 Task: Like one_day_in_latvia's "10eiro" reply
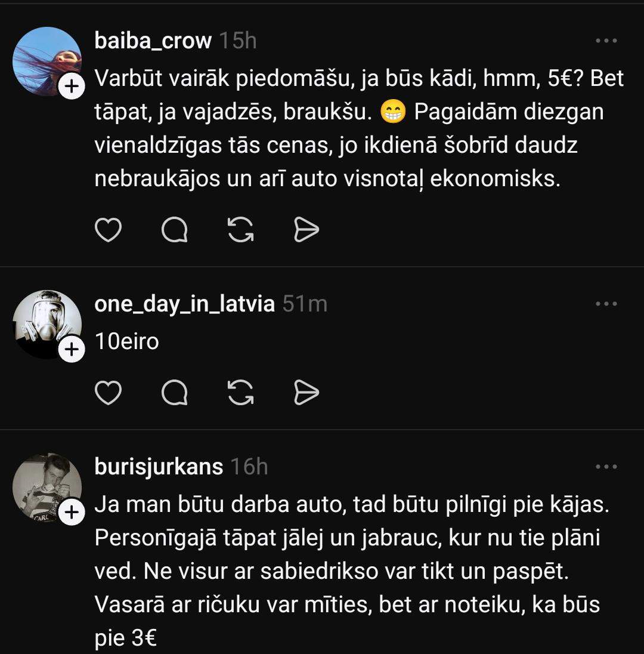click(108, 392)
